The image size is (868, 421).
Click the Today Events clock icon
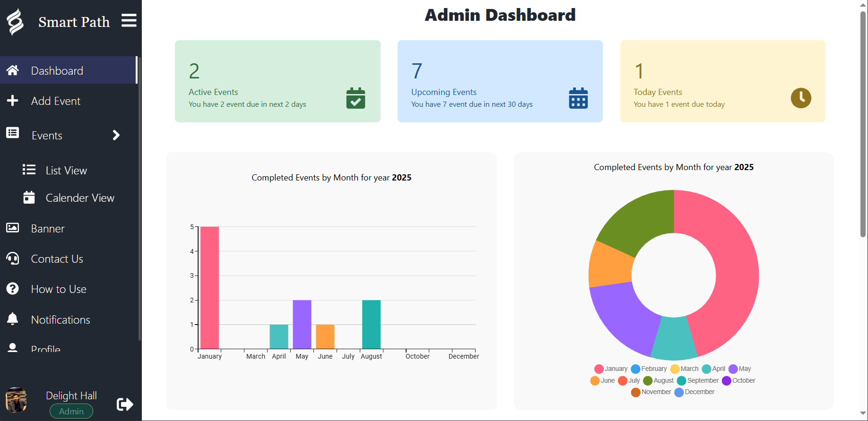801,98
